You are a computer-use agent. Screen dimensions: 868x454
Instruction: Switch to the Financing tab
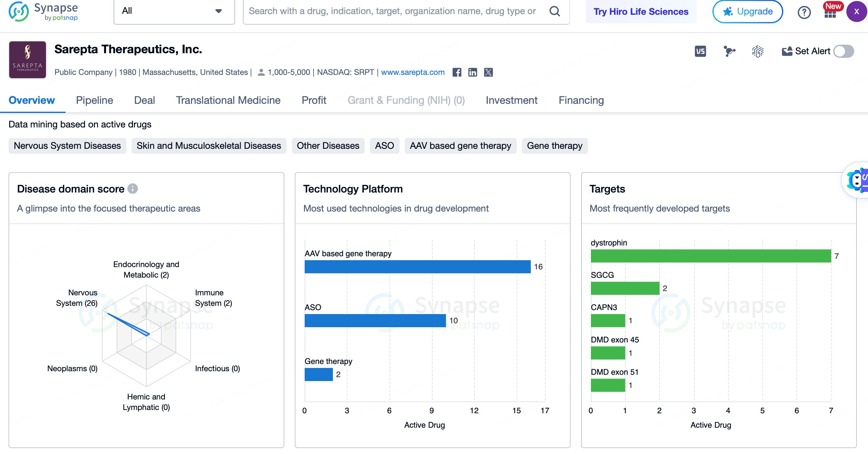pyautogui.click(x=581, y=100)
